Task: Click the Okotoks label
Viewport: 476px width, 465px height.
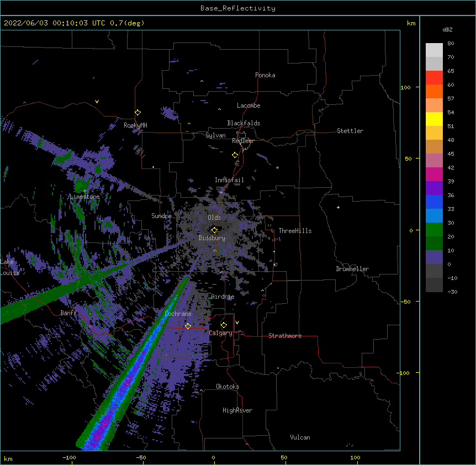Action: pos(228,387)
